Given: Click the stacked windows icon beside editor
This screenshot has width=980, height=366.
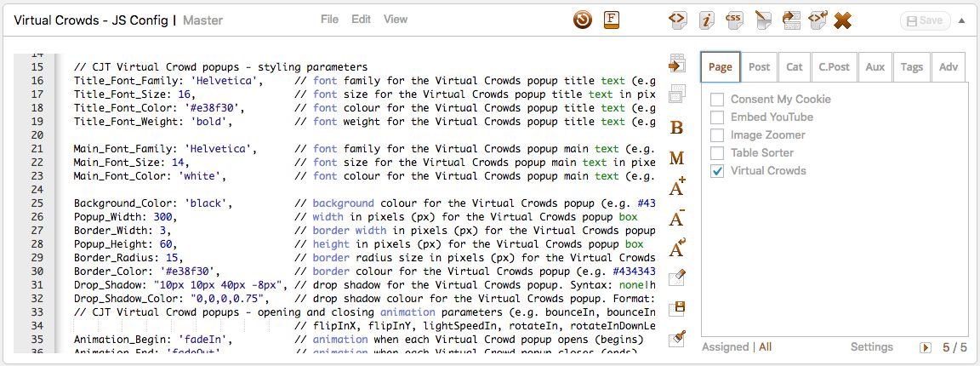Looking at the screenshot, I should click(x=676, y=94).
